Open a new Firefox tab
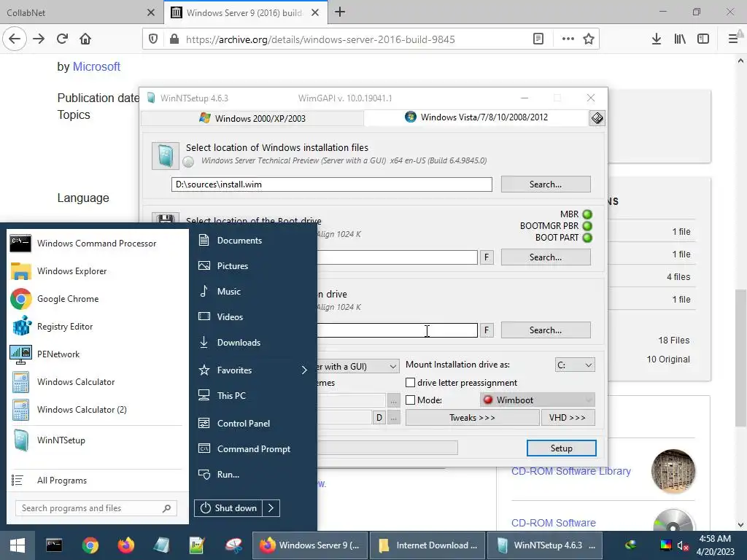 coord(340,12)
